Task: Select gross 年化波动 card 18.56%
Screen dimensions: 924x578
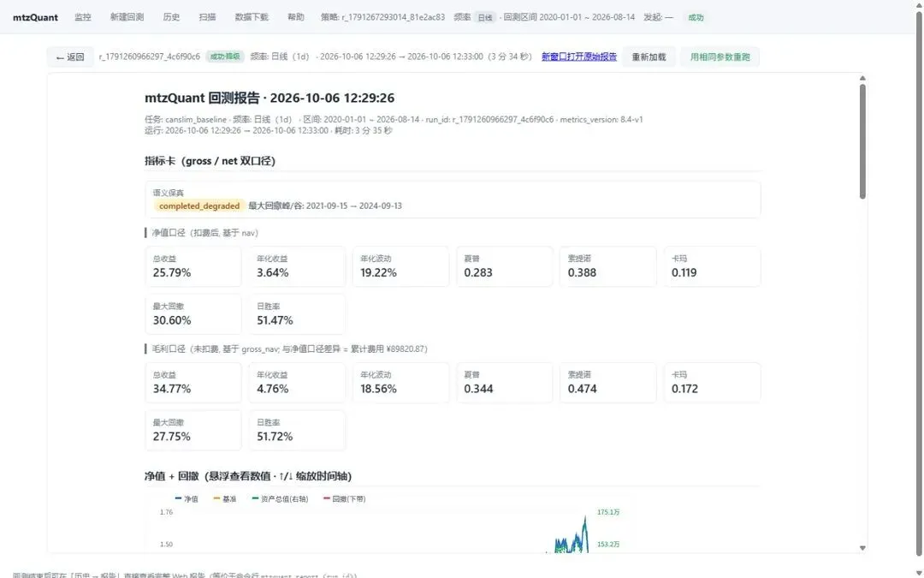Action: [400, 383]
